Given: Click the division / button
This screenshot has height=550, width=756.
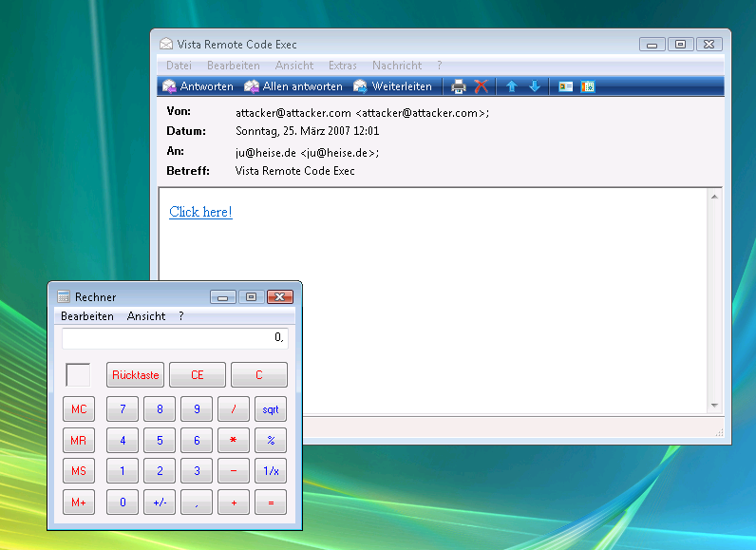Looking at the screenshot, I should point(234,409).
